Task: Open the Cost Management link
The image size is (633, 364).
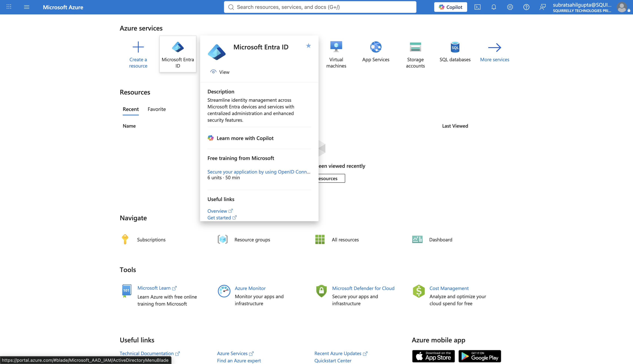Action: click(x=449, y=288)
